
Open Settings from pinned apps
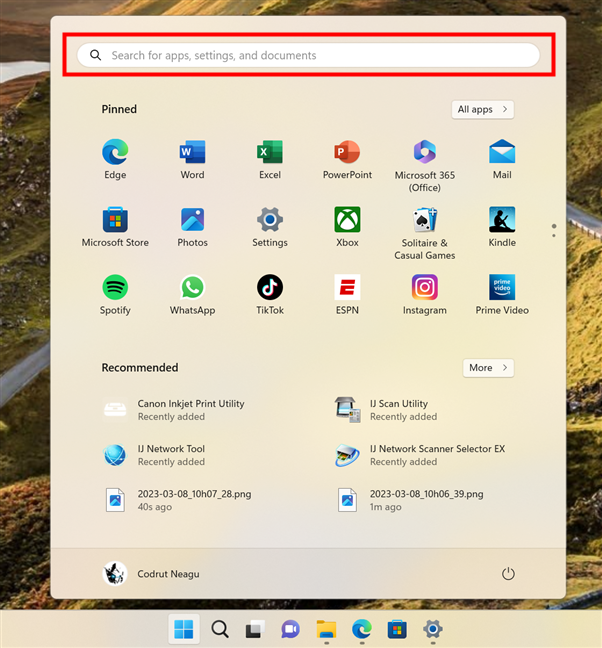270,227
